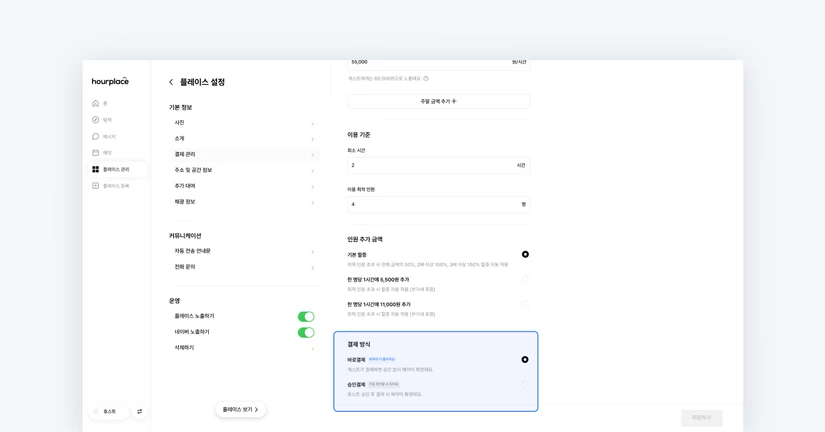Expand 채광 정보 row chevron

(x=313, y=203)
